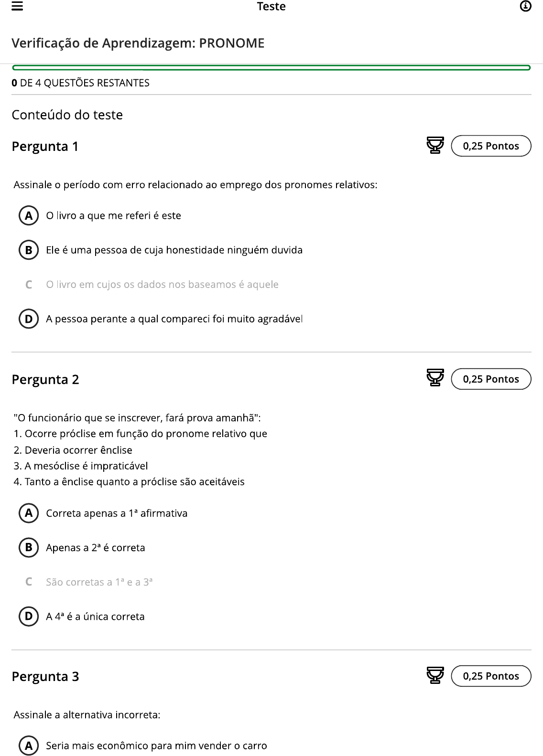543x756 pixels.
Task: Click the 'Teste' page title
Action: click(x=271, y=7)
